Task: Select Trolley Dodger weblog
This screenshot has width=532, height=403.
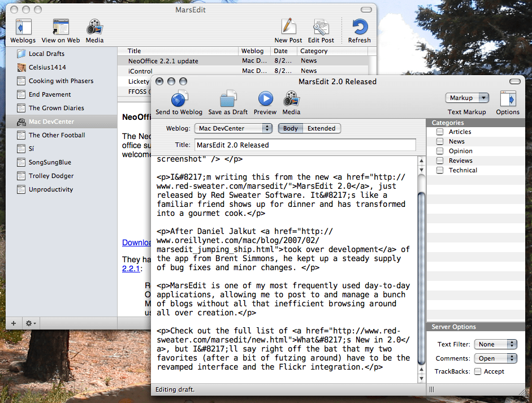Action: [x=62, y=176]
